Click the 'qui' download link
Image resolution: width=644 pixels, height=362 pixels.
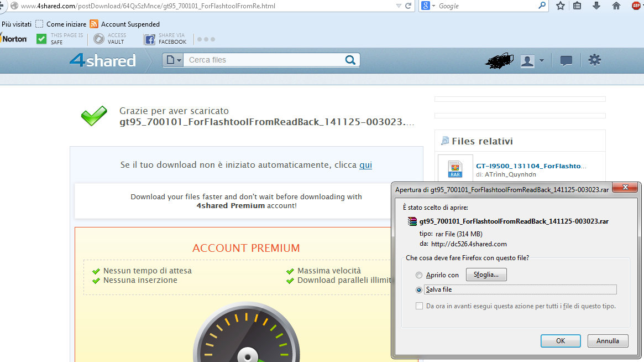point(365,165)
